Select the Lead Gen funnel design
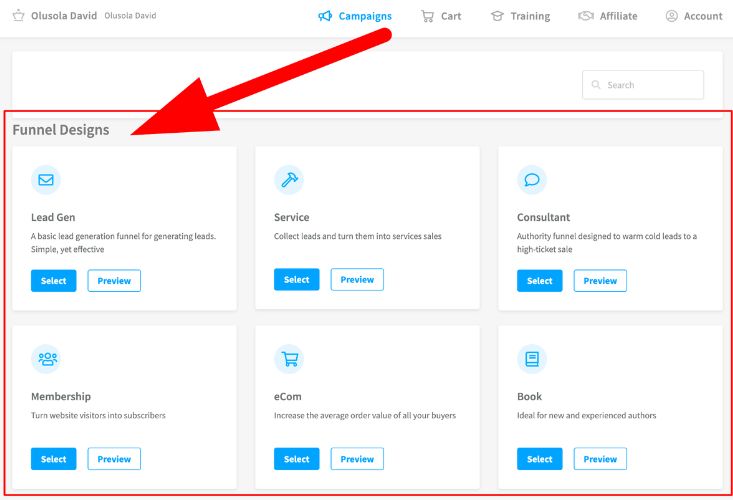 coord(54,281)
